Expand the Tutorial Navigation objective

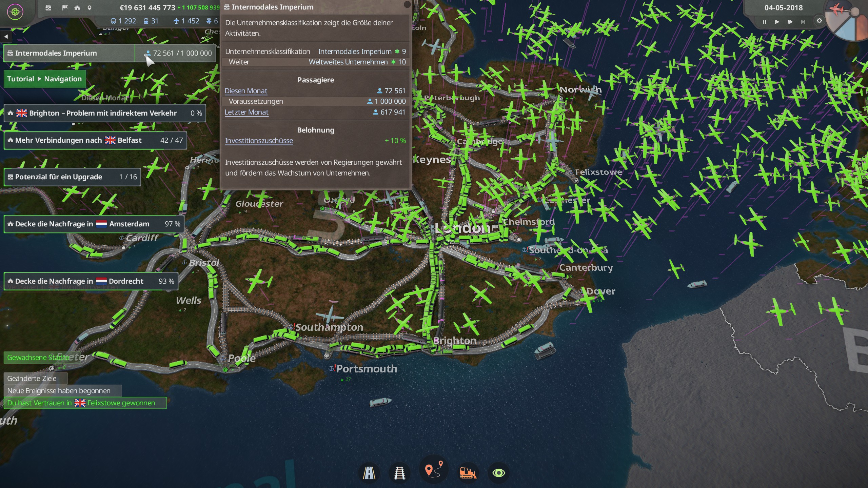tap(44, 79)
